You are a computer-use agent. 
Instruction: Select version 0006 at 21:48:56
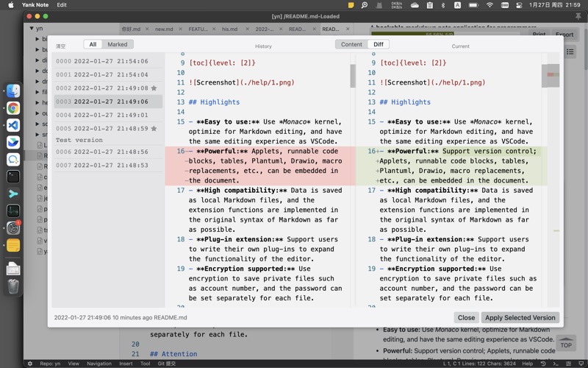pyautogui.click(x=108, y=152)
